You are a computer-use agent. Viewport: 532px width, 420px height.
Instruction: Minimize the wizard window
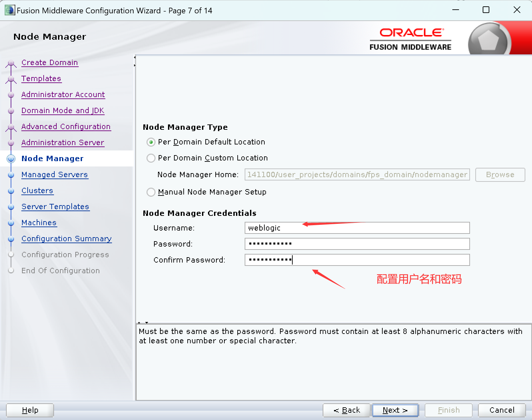click(x=456, y=10)
